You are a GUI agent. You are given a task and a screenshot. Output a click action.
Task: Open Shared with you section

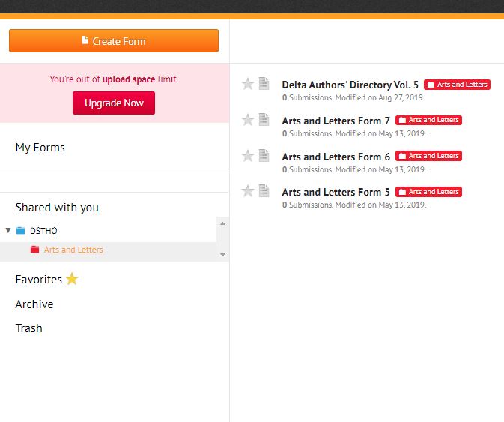(x=57, y=208)
